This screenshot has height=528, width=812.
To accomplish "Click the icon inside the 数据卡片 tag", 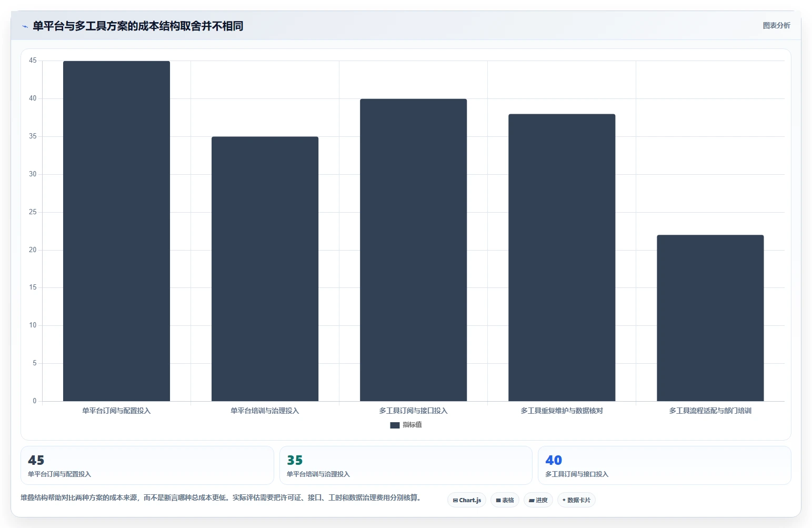I will (x=564, y=500).
